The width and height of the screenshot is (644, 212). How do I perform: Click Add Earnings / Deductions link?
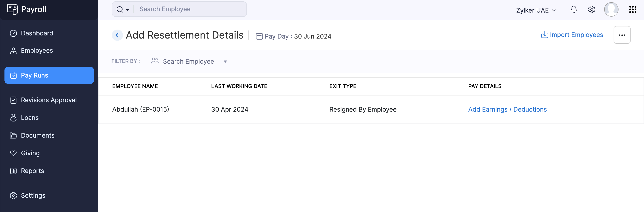click(x=507, y=110)
